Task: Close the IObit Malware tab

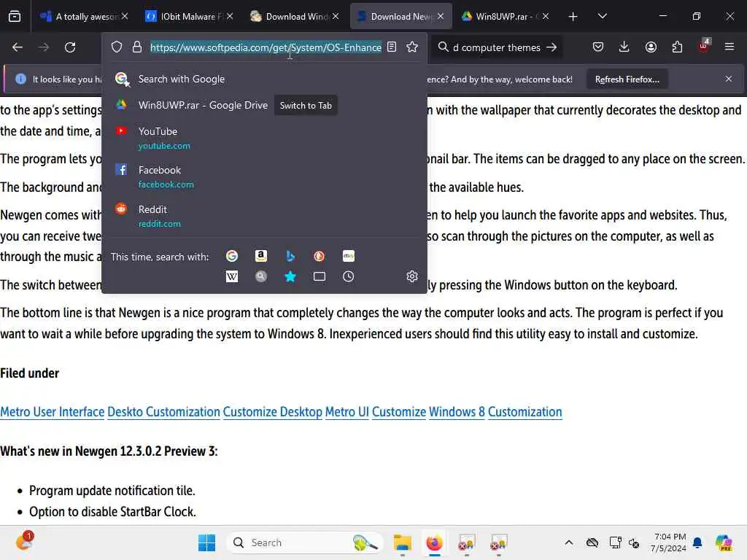Action: pyautogui.click(x=230, y=17)
